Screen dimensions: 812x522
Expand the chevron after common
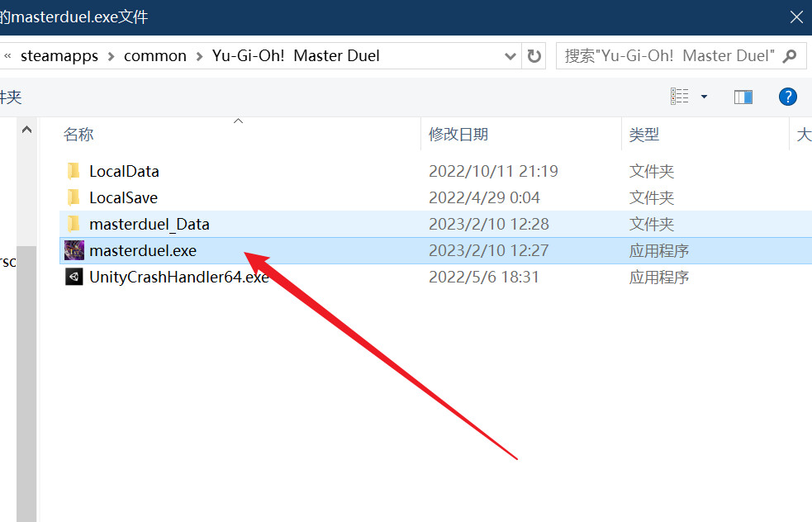tap(199, 56)
